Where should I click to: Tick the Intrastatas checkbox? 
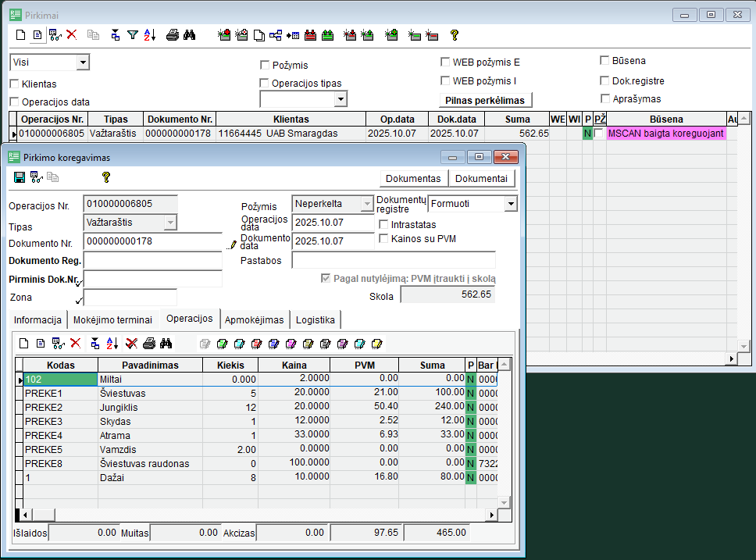[383, 224]
